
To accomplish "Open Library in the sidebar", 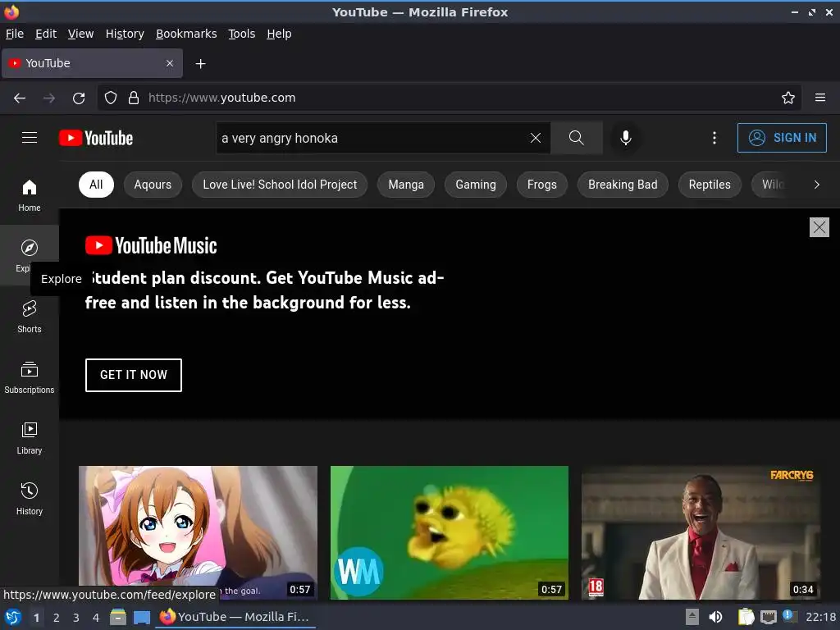I will [x=30, y=438].
